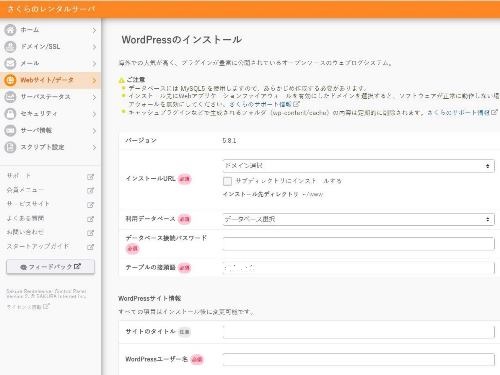Click external link icon beside サポート
500x375 pixels.
[90, 177]
